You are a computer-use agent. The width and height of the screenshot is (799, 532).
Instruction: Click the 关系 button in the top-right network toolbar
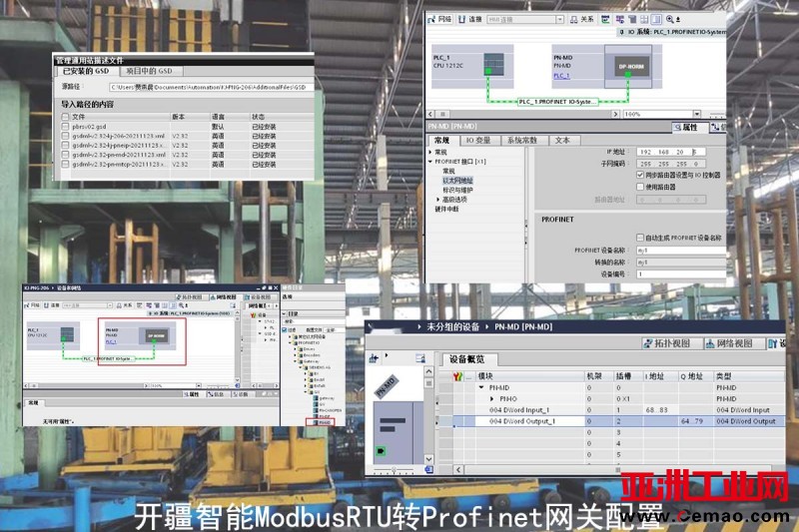tap(582, 19)
